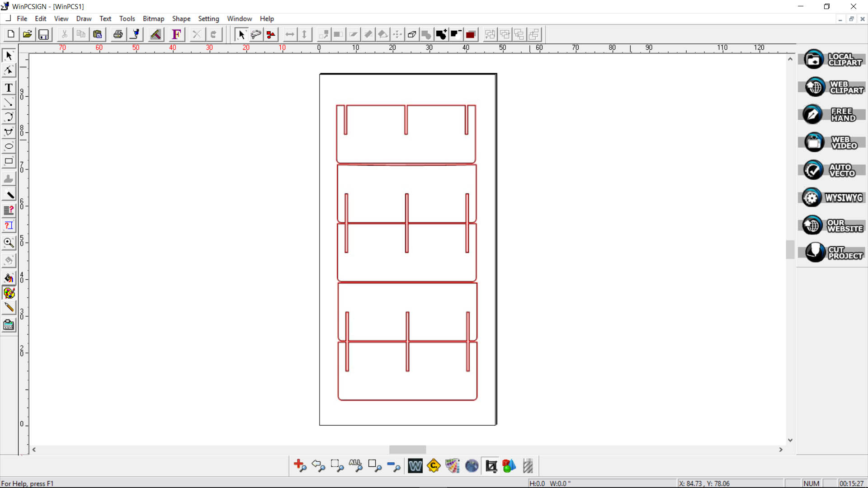Print the design with the printer icon
The width and height of the screenshot is (868, 488).
point(118,34)
